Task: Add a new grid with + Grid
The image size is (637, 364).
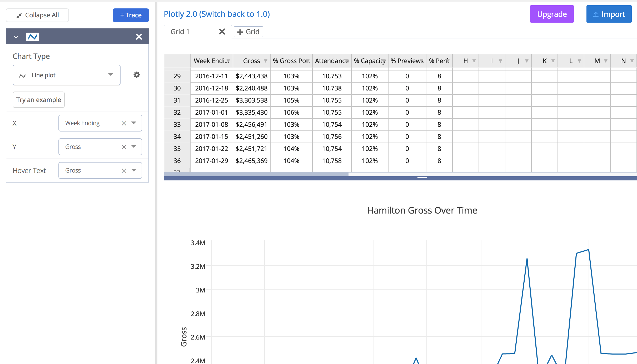Action: [248, 32]
